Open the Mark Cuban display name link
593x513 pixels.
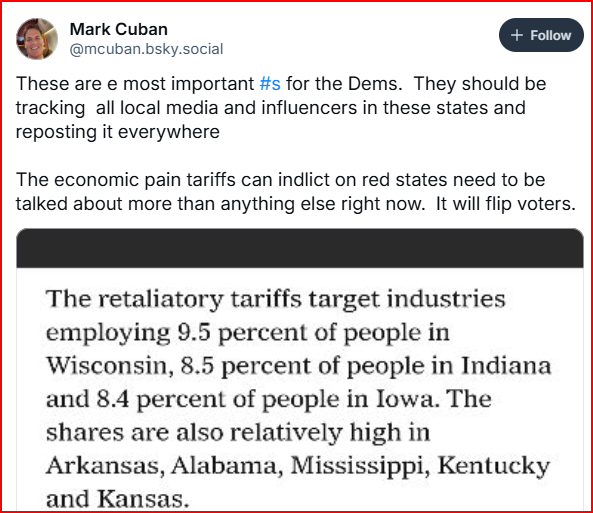(118, 29)
